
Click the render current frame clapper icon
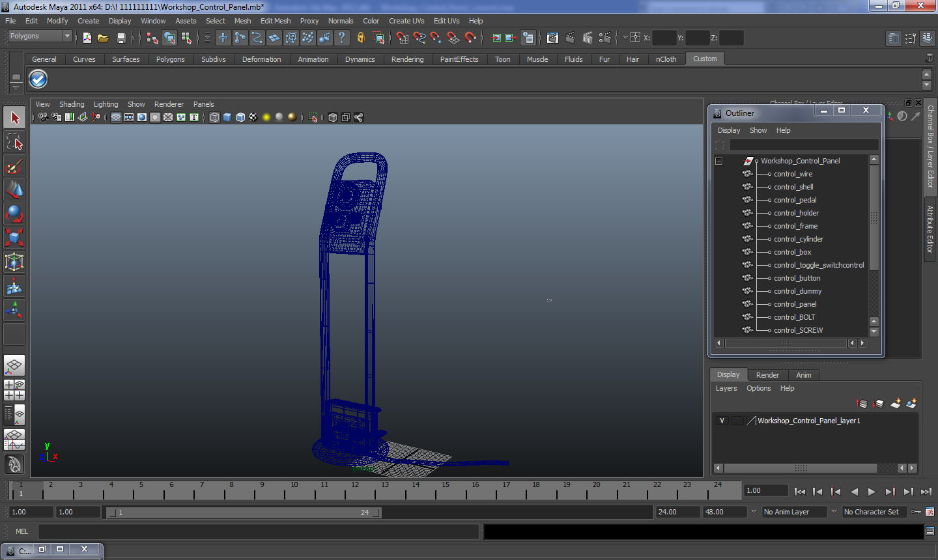click(570, 38)
